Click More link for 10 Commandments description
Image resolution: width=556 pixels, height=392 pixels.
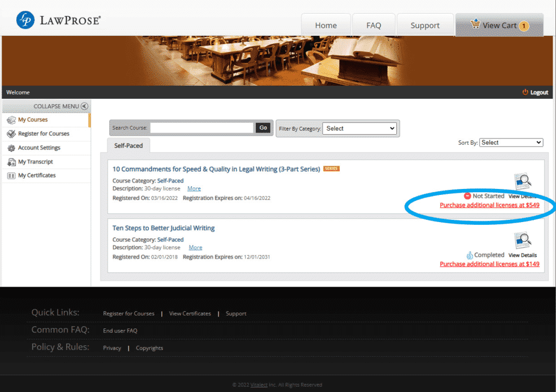(194, 188)
